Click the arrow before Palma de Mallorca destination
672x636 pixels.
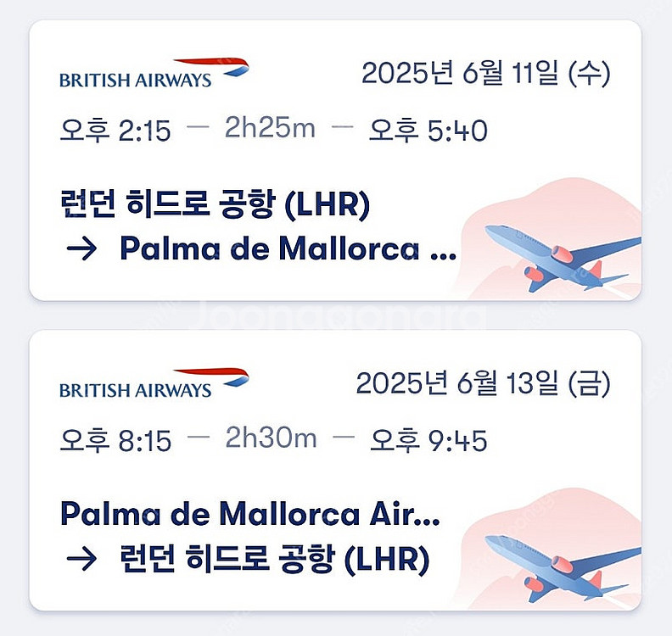pos(81,248)
